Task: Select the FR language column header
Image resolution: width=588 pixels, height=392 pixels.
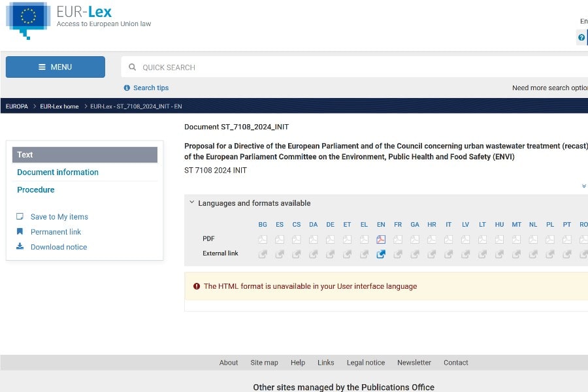Action: pyautogui.click(x=398, y=225)
